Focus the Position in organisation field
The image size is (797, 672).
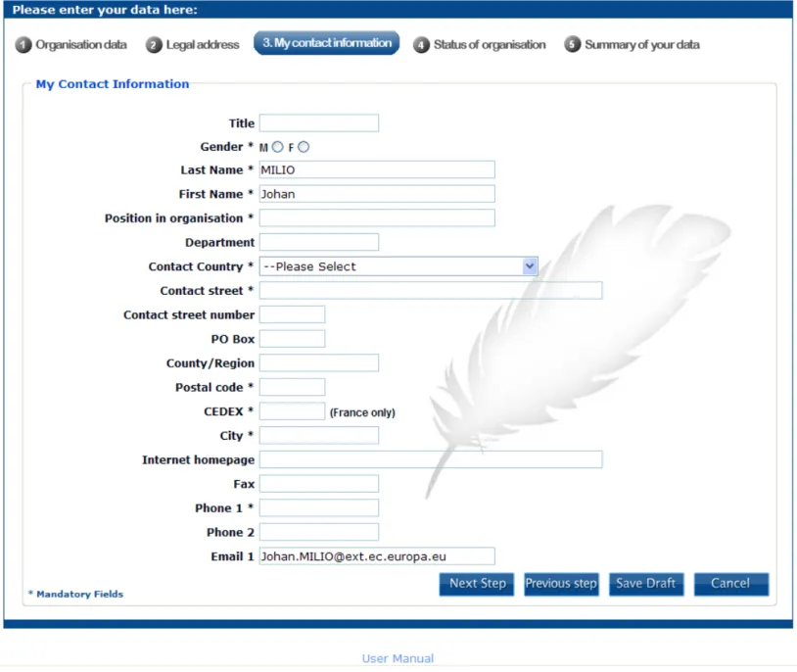[377, 218]
